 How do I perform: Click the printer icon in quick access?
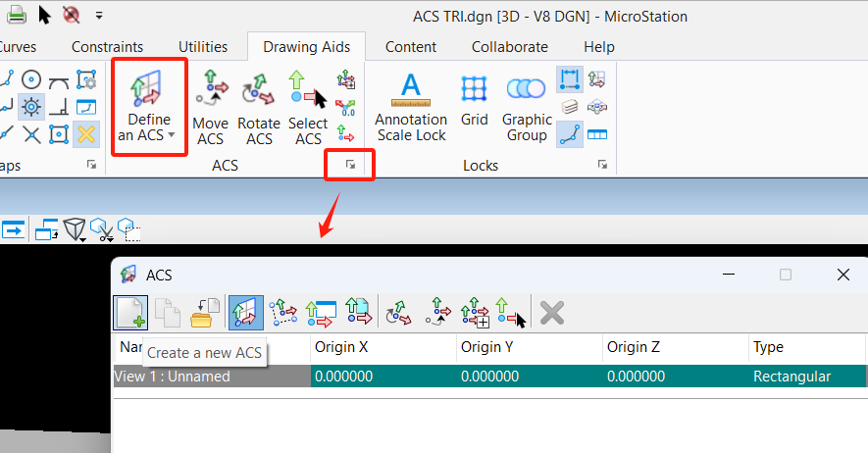coord(17,15)
